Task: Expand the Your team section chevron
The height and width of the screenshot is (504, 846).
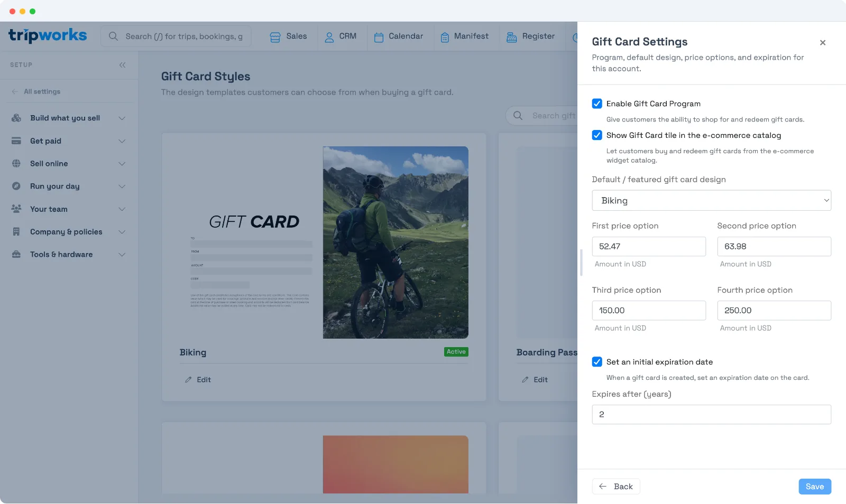Action: click(122, 209)
